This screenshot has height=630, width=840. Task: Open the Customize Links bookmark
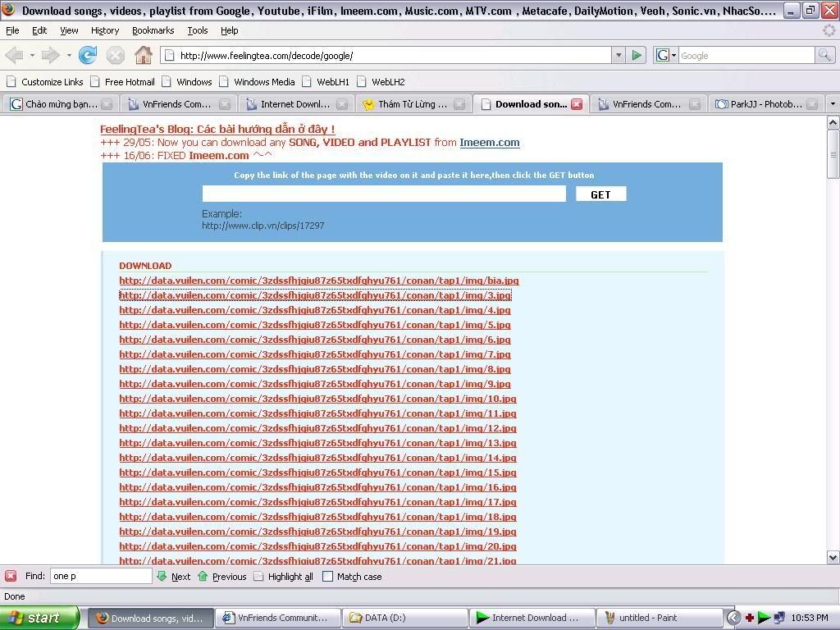click(x=45, y=82)
